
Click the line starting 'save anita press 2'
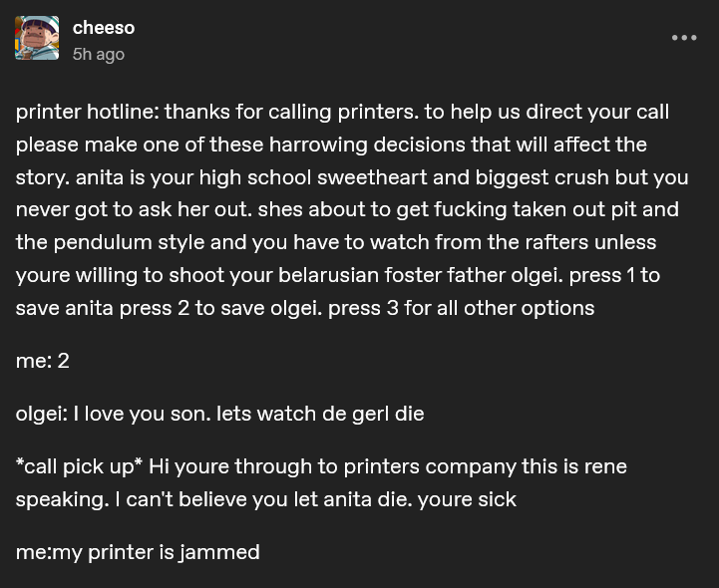(305, 308)
